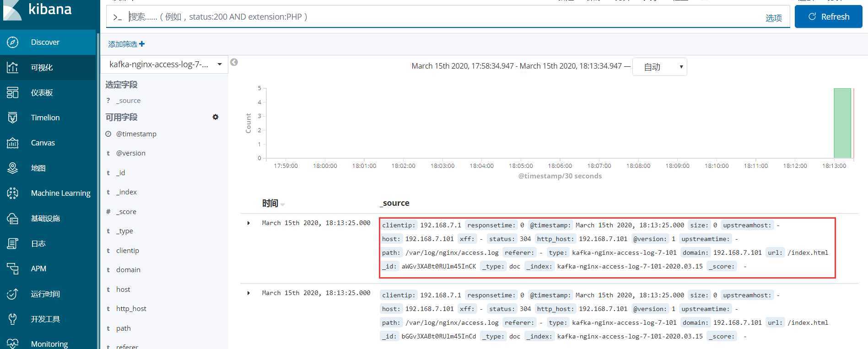This screenshot has width=868, height=349.
Task: Sort by the 时间 column arrow
Action: pyautogui.click(x=282, y=204)
